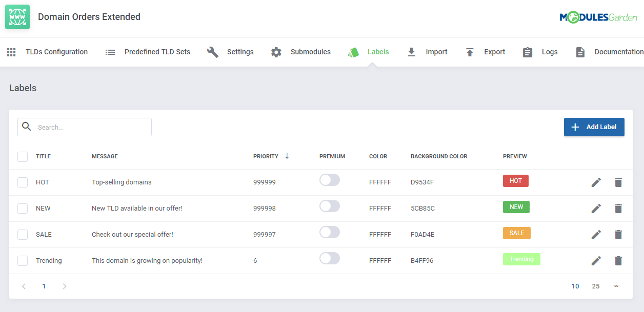Click the Priority column sort arrow
This screenshot has height=312, width=644.
point(287,156)
